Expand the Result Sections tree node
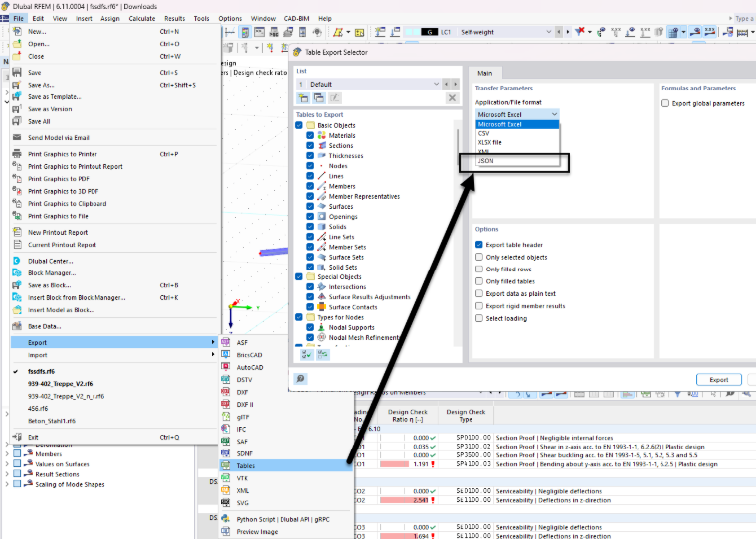Image resolution: width=756 pixels, height=539 pixels. [7, 474]
